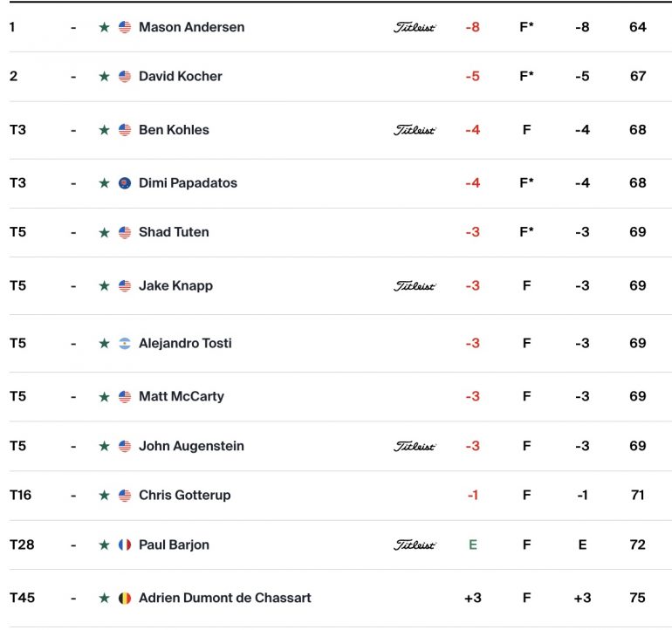The width and height of the screenshot is (672, 630).
Task: Click the Australian flag beside Dimi Papadatos
Action: 125,183
